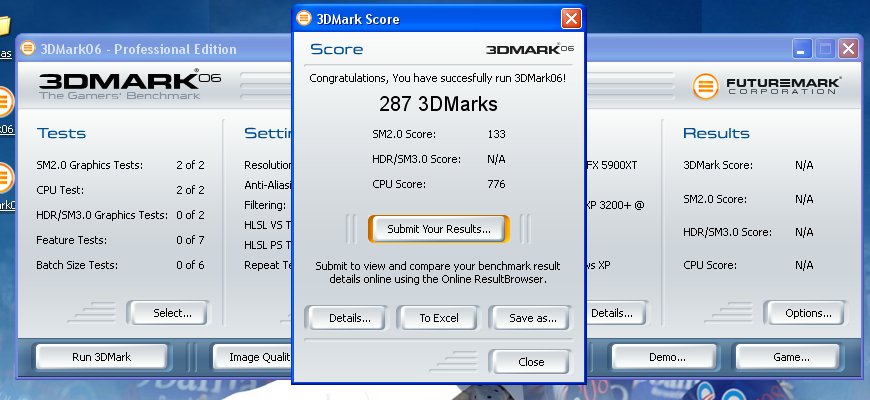Click 3DMark Score dialog title icon
The height and width of the screenshot is (400, 870).
click(304, 18)
